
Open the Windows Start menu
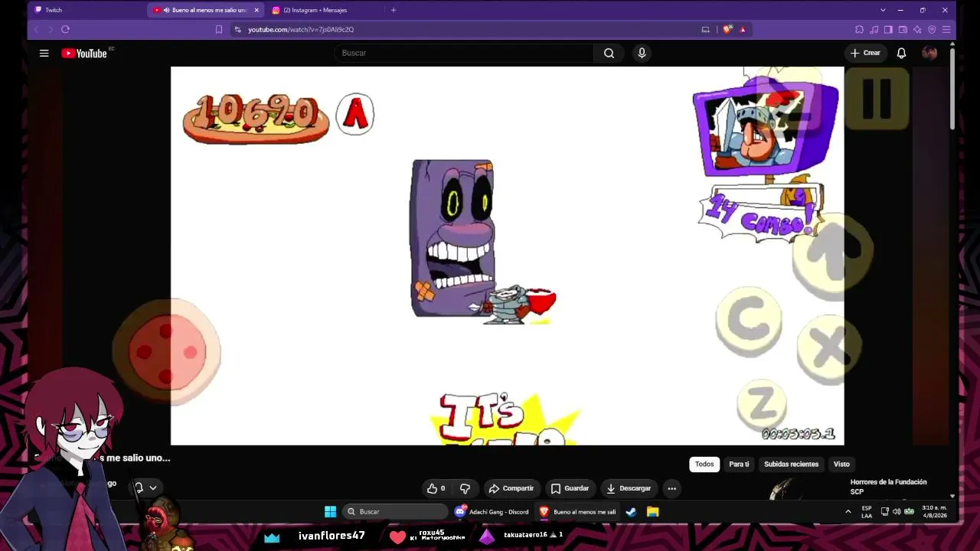330,511
